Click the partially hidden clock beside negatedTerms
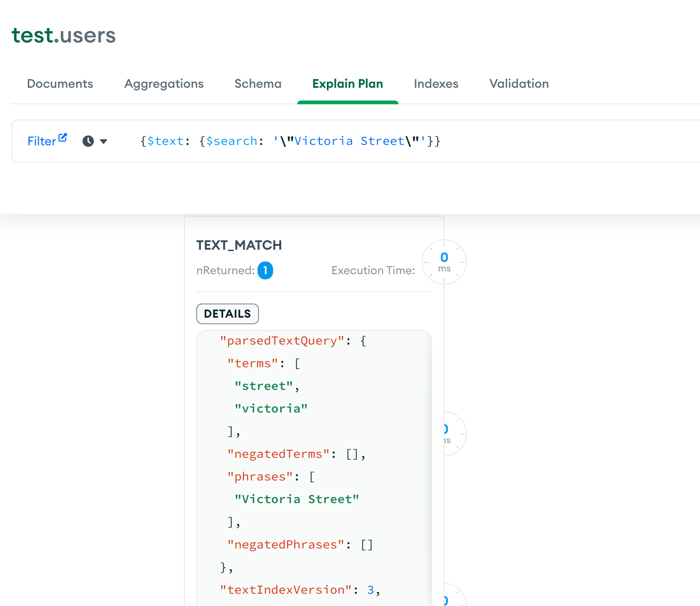Image resolution: width=700 pixels, height=606 pixels. [x=454, y=434]
